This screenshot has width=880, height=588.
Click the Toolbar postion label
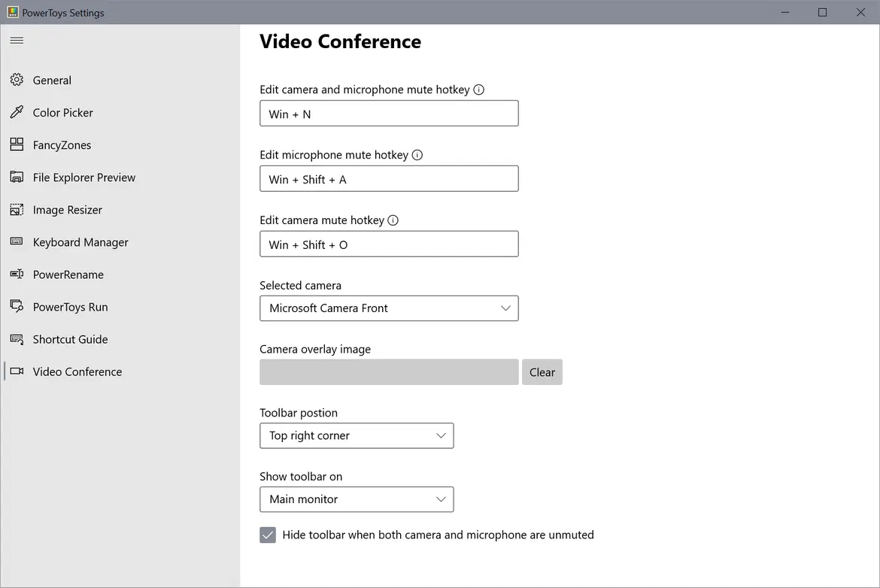(x=299, y=413)
